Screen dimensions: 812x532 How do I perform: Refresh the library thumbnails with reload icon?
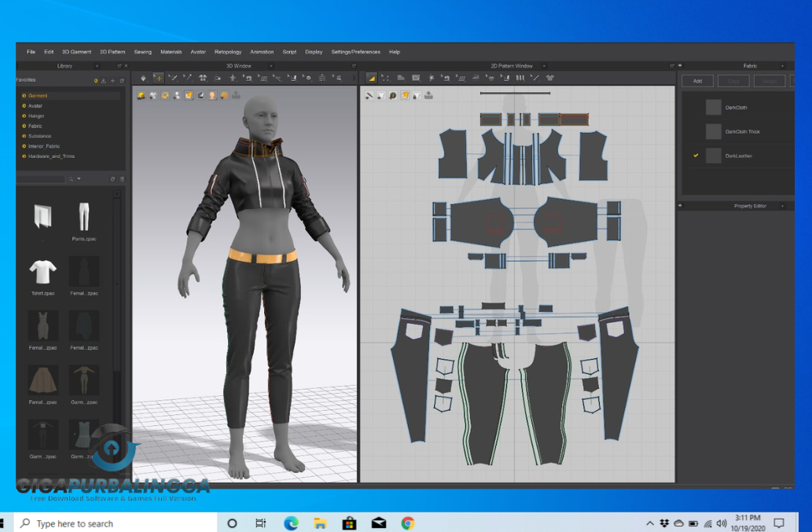[112, 179]
